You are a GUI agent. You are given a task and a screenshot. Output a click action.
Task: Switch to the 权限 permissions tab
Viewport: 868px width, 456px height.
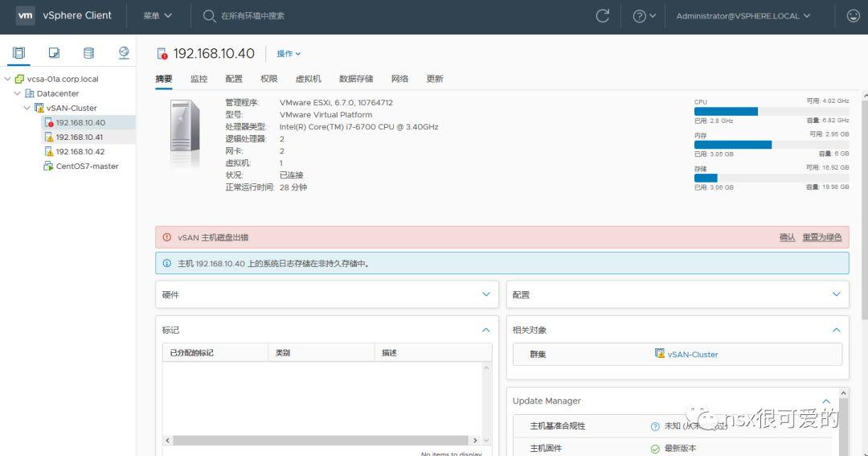tap(268, 79)
